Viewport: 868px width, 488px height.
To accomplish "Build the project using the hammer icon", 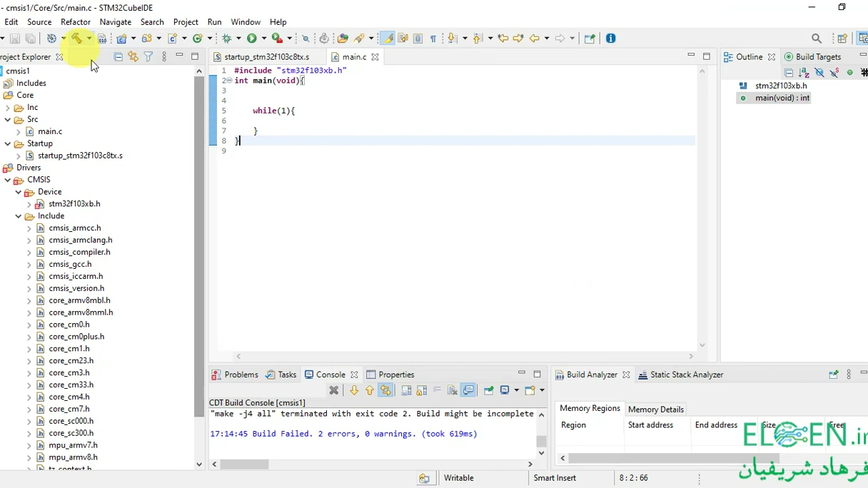I will pos(76,38).
